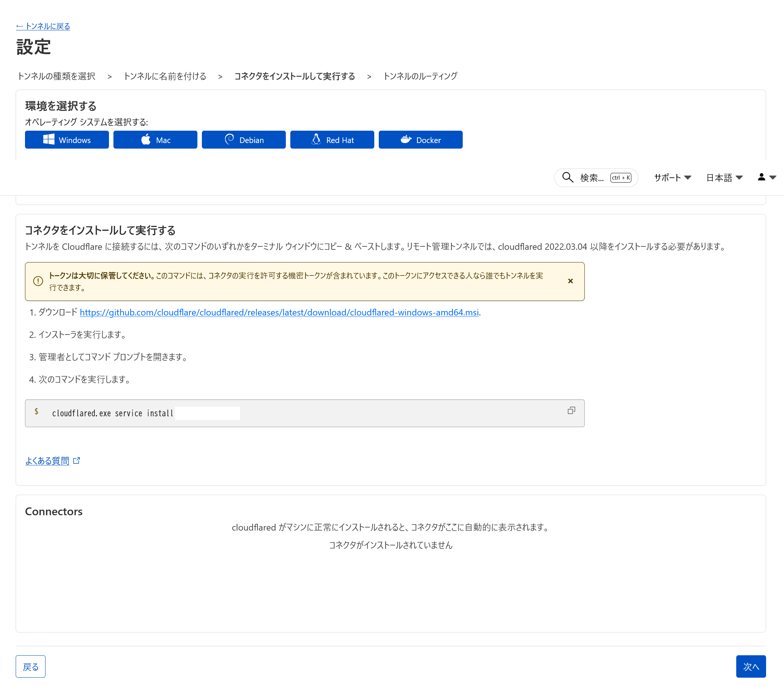Select the Windows operating system button
The width and height of the screenshot is (784, 687).
[67, 140]
